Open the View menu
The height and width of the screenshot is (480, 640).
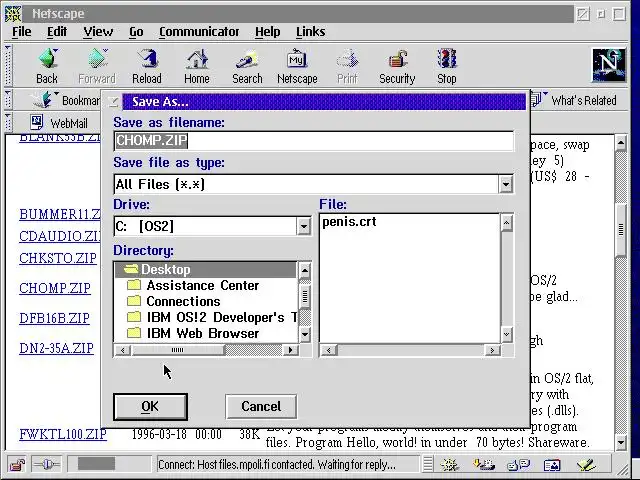click(98, 32)
